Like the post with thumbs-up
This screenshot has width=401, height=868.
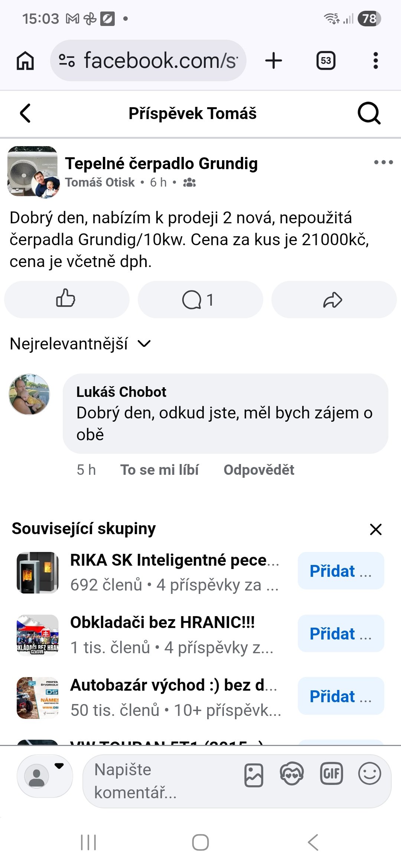click(66, 299)
